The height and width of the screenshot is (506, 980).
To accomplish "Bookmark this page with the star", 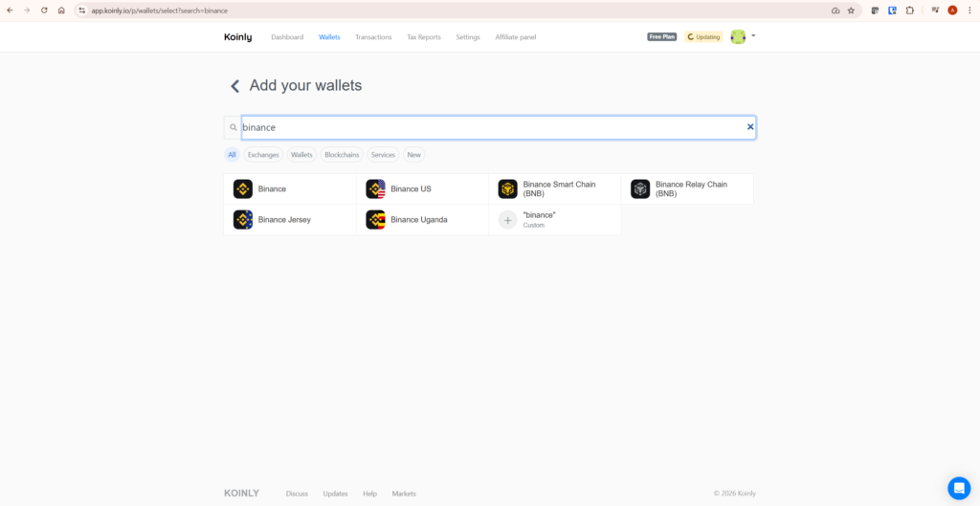I will [x=851, y=10].
